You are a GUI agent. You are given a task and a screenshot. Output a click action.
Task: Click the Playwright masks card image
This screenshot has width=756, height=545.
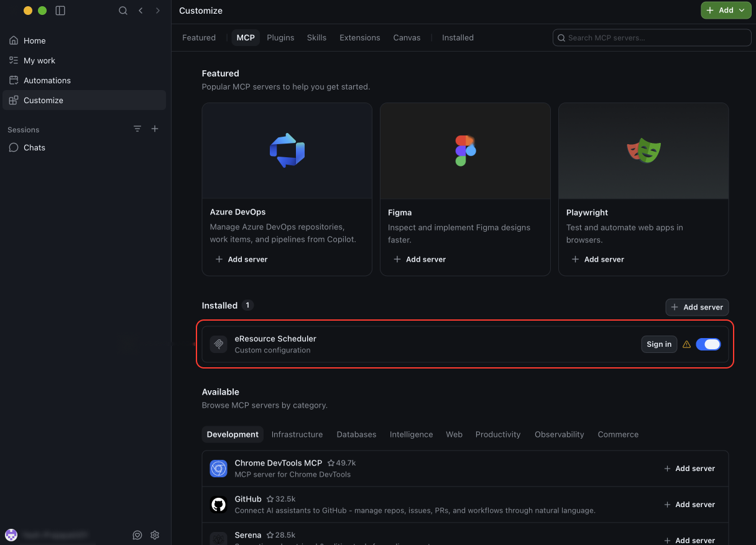click(x=643, y=151)
